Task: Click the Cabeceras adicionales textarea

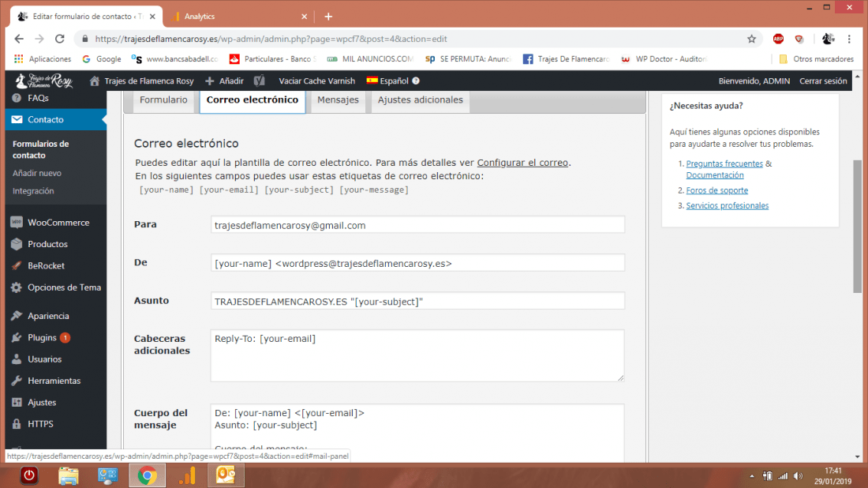Action: click(417, 355)
